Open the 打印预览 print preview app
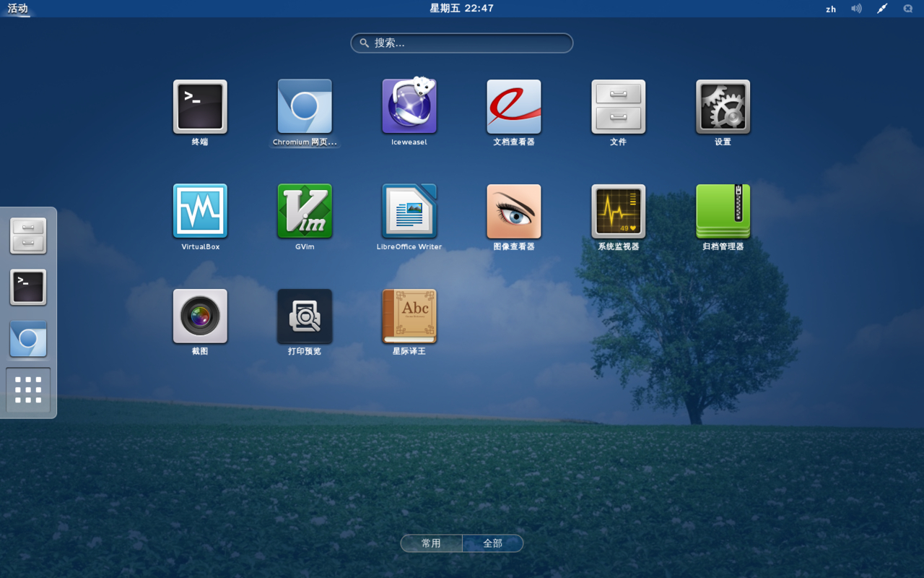The height and width of the screenshot is (578, 924). pos(305,316)
